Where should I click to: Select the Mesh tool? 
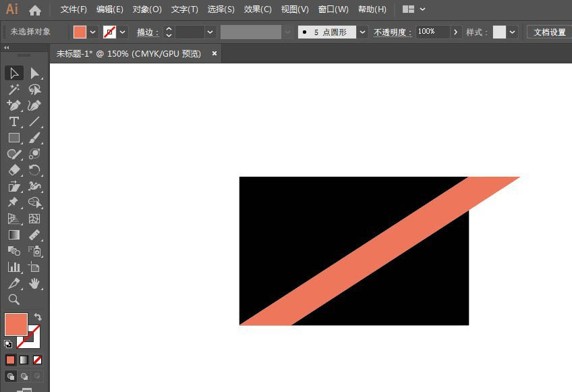coord(34,219)
